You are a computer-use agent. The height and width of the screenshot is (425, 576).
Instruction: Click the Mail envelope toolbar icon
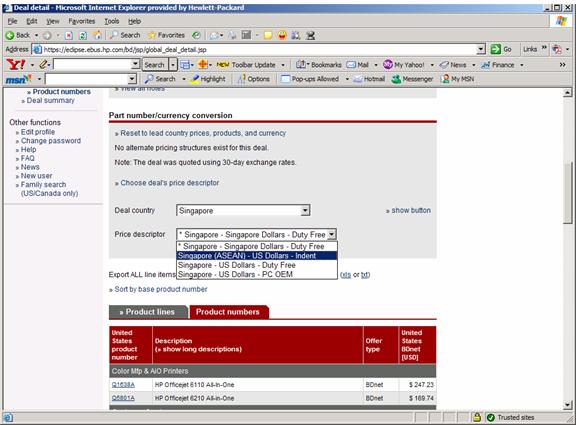(214, 36)
